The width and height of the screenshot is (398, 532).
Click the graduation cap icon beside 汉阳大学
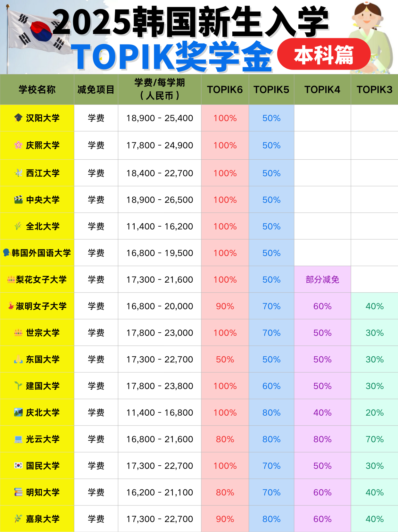coord(18,118)
